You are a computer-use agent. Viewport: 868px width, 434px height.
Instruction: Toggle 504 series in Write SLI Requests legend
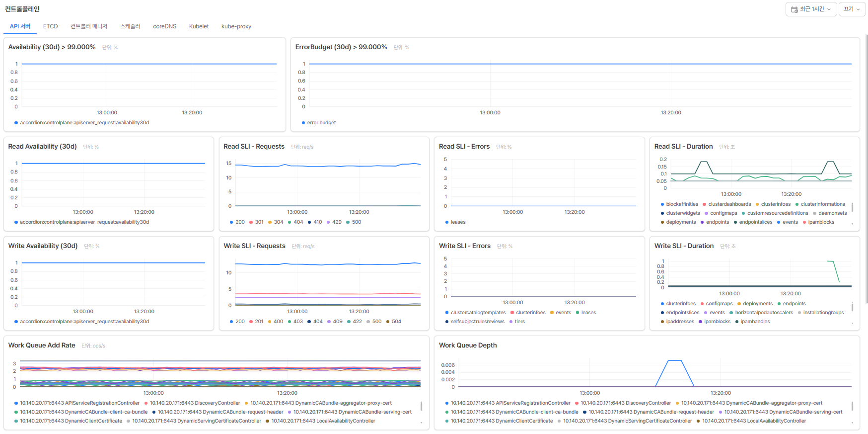[394, 322]
